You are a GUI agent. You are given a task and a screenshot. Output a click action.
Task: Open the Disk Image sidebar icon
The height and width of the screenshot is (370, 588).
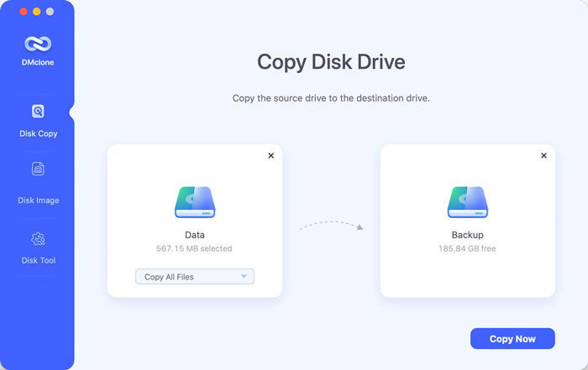click(x=38, y=169)
